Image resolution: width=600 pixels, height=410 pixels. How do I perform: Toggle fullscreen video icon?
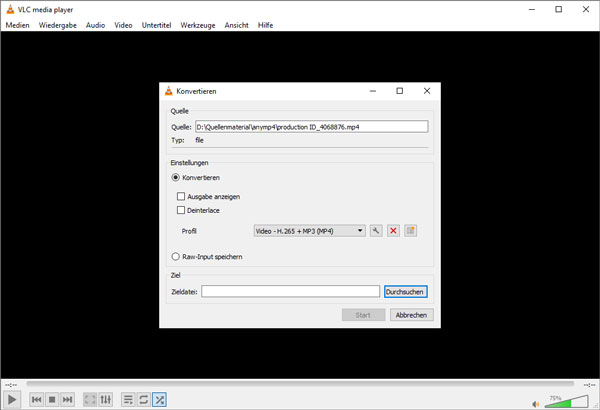pyautogui.click(x=90, y=400)
